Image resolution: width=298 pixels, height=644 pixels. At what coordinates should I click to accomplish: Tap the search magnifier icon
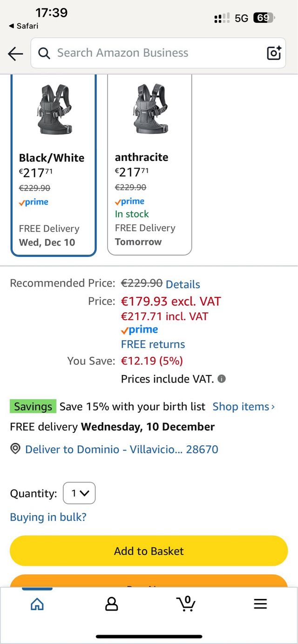click(44, 53)
